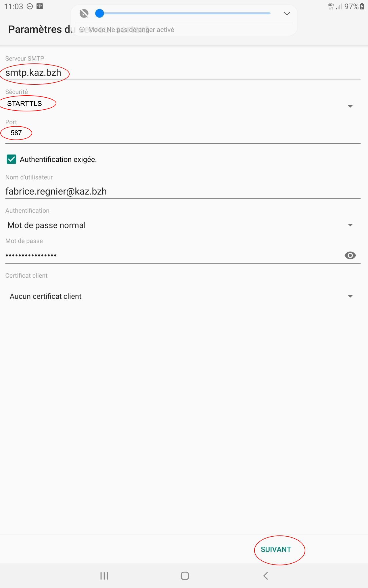Tap the battery icon in status bar
Screen dimensions: 368x588
click(x=362, y=6)
